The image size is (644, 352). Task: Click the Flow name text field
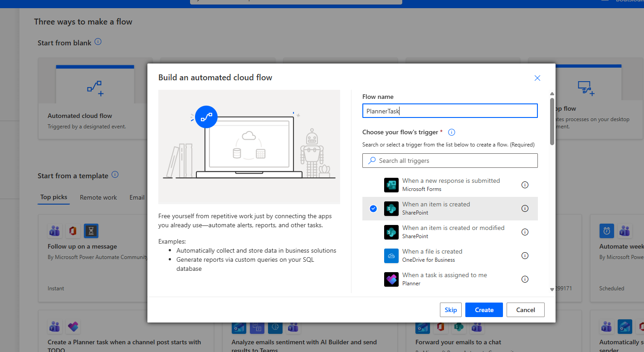point(449,111)
